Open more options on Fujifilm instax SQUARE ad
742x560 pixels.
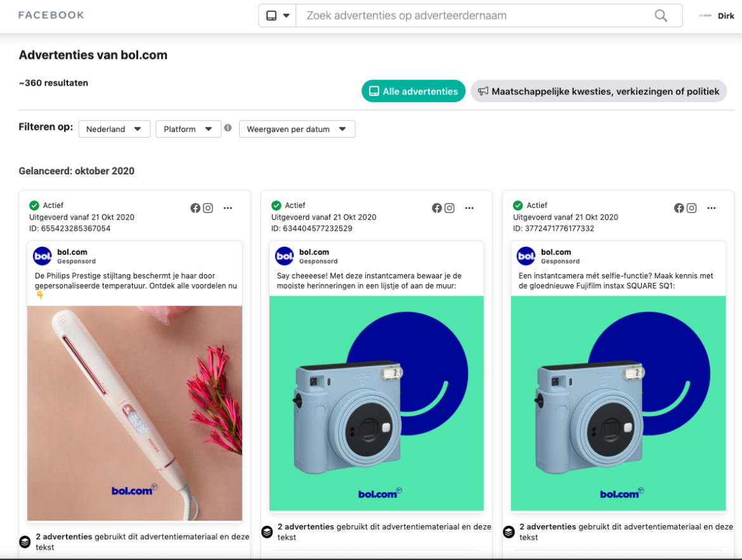[x=711, y=208]
